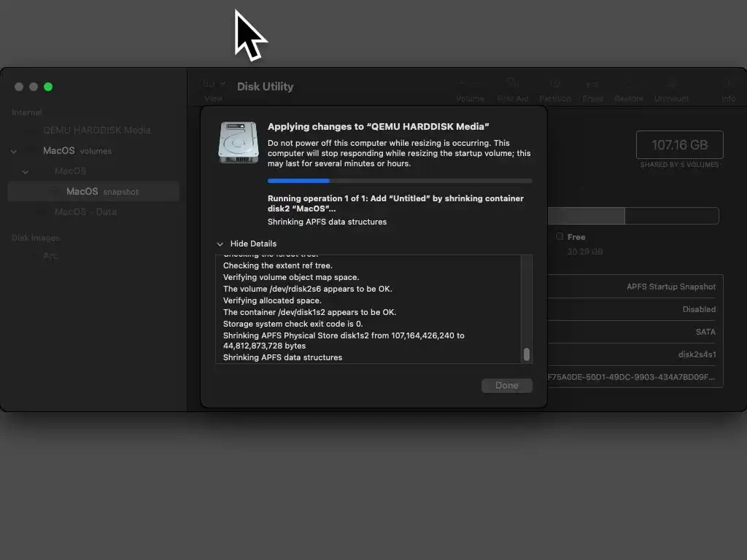Select MacOS - Data volume in sidebar
747x560 pixels.
[x=86, y=212]
